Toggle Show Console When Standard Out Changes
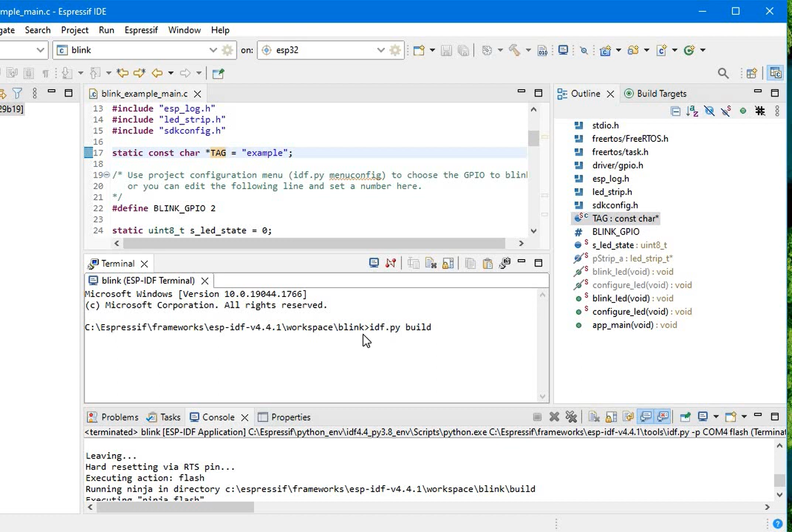Image resolution: width=792 pixels, height=532 pixels. click(x=646, y=417)
